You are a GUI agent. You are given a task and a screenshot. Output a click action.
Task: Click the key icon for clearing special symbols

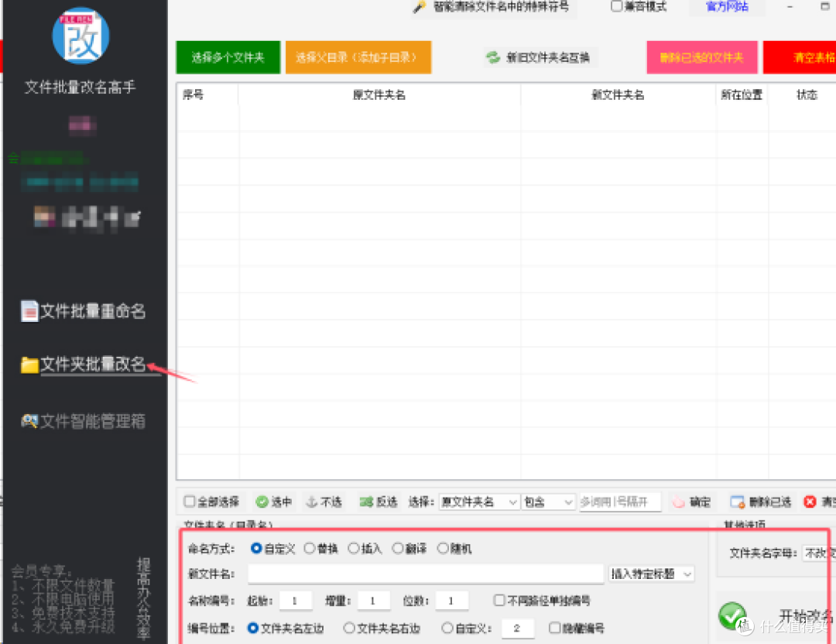click(x=420, y=8)
